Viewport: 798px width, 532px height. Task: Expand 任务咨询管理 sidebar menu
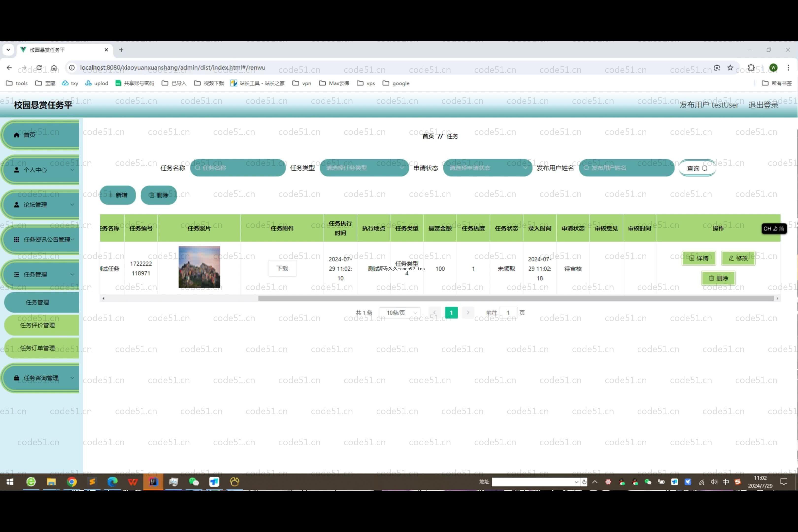41,378
